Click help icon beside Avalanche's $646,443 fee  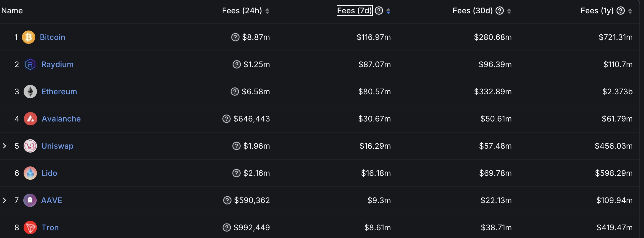(227, 119)
